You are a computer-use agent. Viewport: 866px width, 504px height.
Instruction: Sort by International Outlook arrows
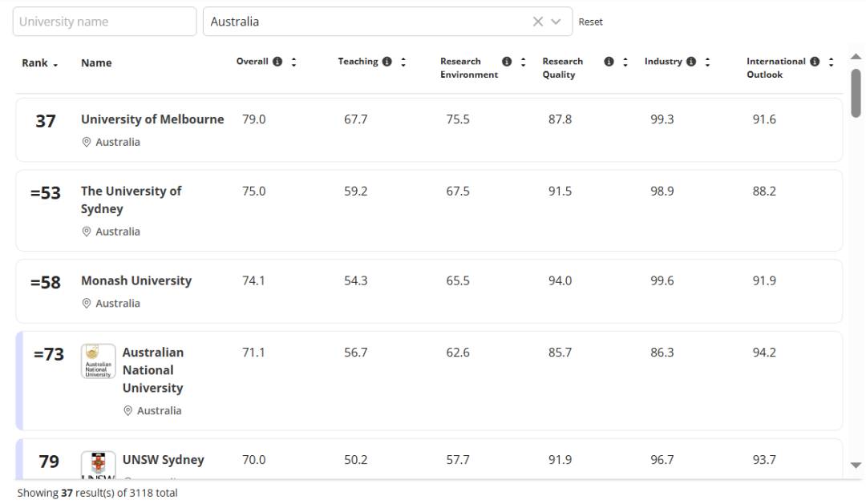pyautogui.click(x=832, y=62)
